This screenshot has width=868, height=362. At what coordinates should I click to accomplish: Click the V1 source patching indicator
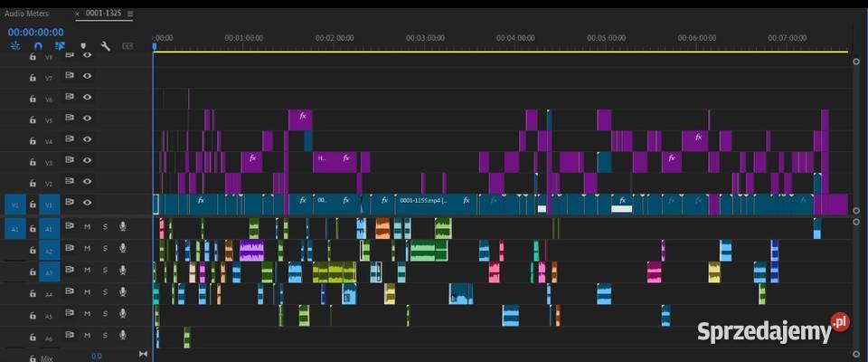[14, 205]
